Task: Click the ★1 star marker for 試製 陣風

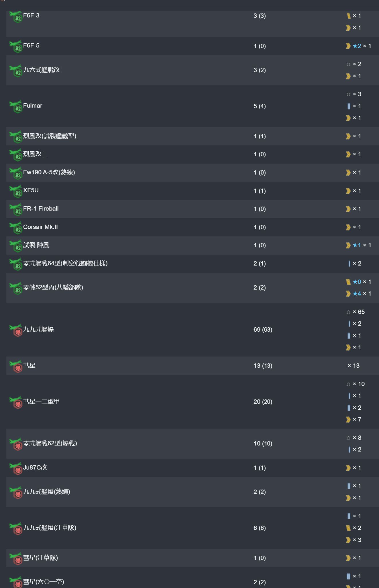Action: point(357,245)
